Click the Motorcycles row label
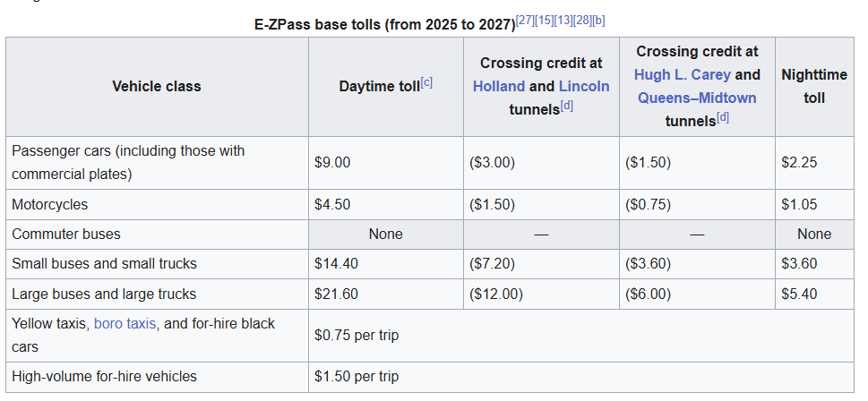The width and height of the screenshot is (868, 401). point(50,205)
